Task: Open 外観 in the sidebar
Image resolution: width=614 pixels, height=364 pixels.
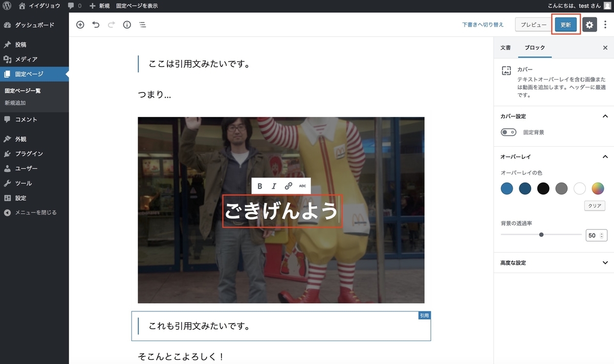Action: (x=34, y=139)
